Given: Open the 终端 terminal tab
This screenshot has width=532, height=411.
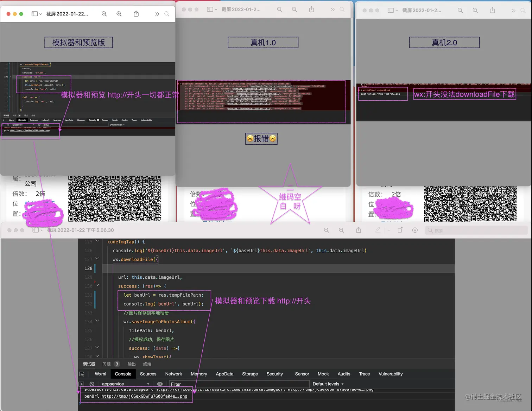Looking at the screenshot, I should 147,364.
